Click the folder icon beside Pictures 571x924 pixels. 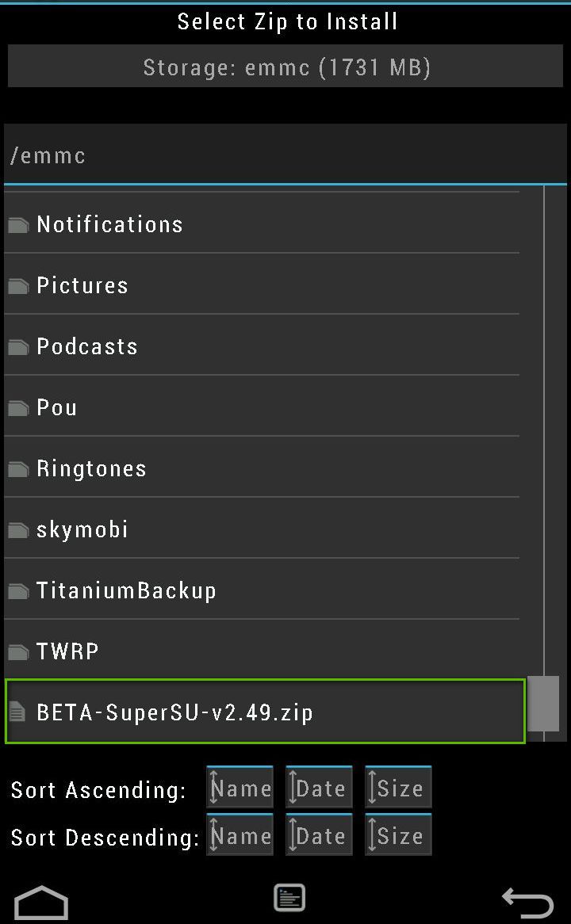click(18, 287)
